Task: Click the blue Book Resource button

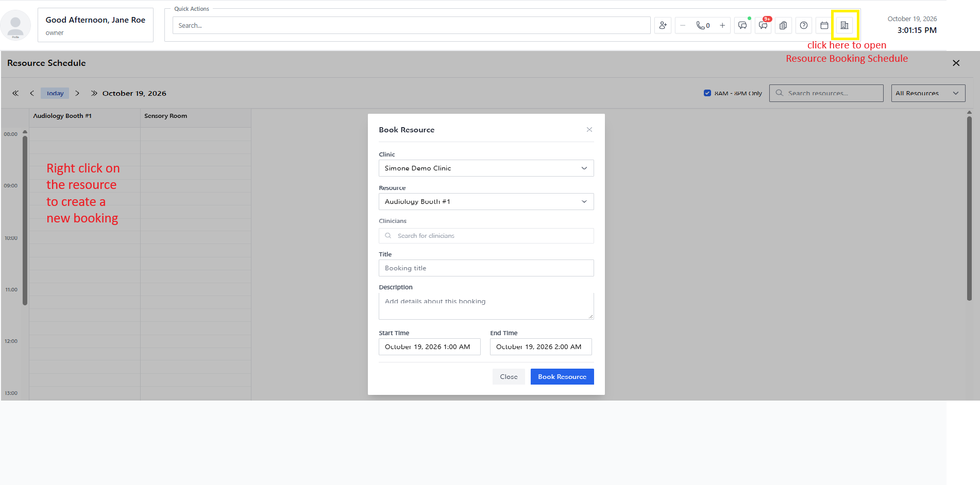Action: tap(562, 377)
